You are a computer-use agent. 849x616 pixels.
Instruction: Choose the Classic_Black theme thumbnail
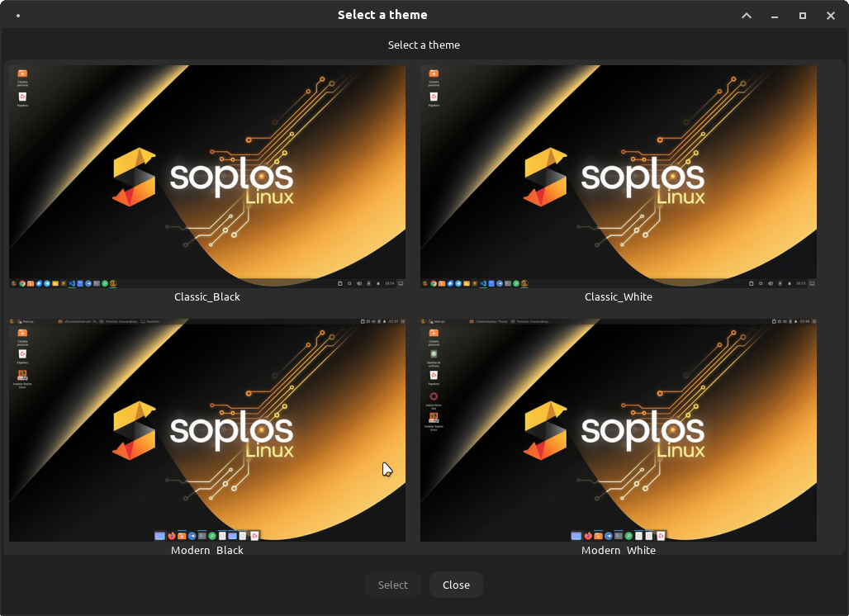click(206, 175)
